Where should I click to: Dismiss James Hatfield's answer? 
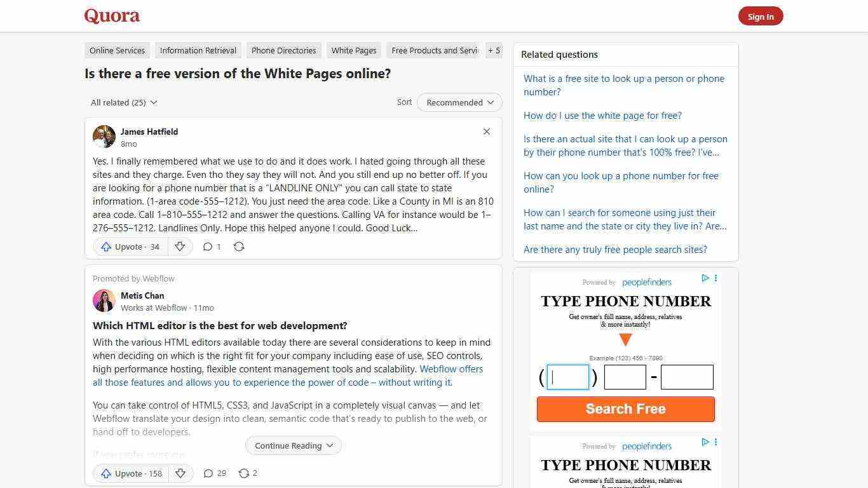486,132
